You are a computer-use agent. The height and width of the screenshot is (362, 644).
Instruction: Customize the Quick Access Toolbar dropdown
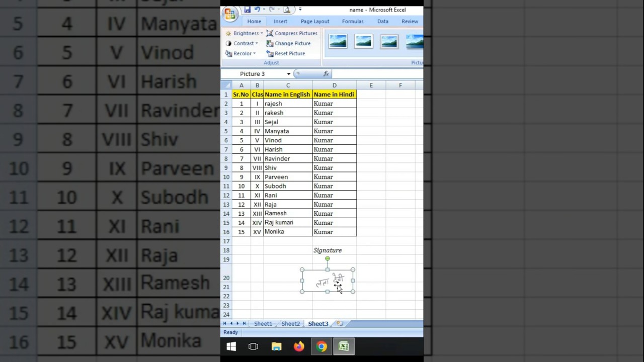tap(300, 10)
